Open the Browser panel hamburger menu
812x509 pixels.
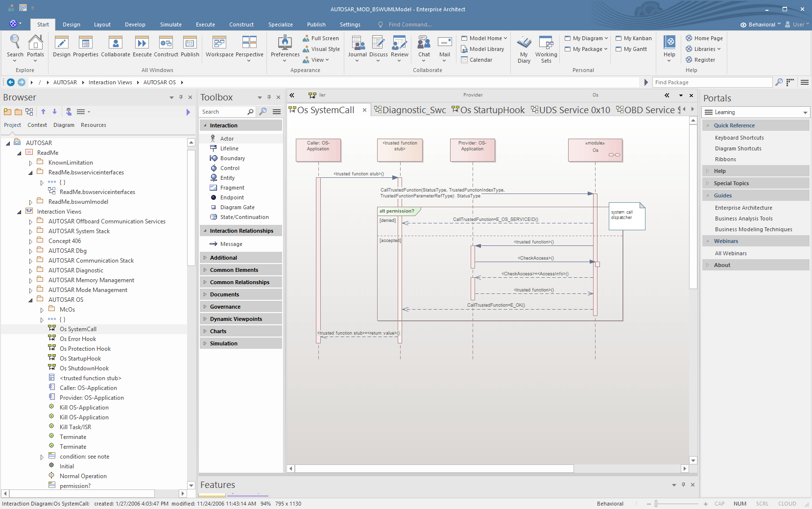pyautogui.click(x=81, y=112)
